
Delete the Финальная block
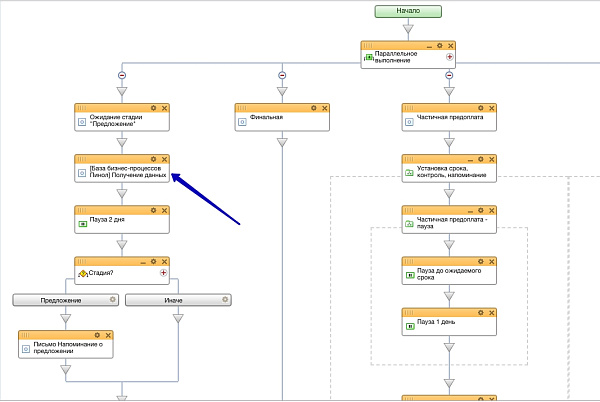324,108
